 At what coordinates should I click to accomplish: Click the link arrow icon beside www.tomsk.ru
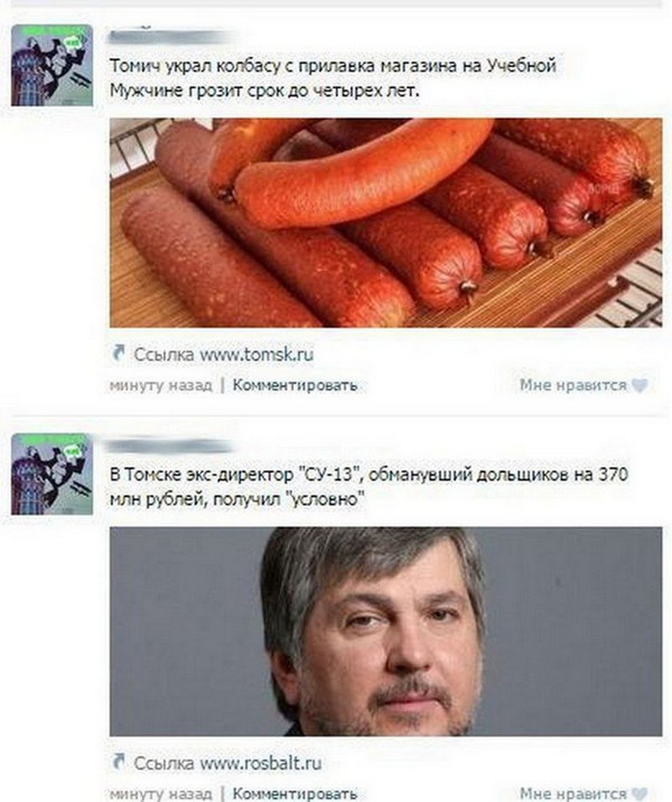pos(118,353)
